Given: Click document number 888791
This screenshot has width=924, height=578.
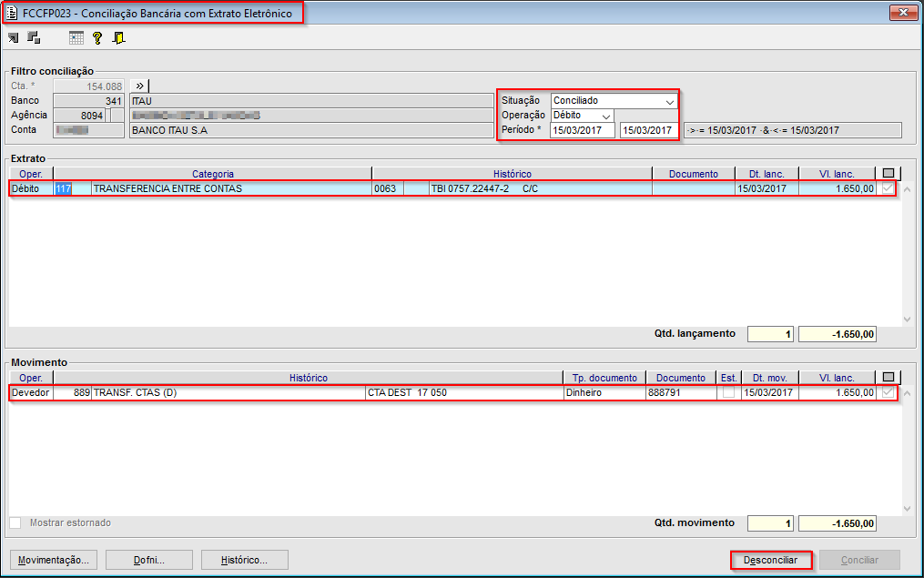Looking at the screenshot, I should click(x=681, y=392).
